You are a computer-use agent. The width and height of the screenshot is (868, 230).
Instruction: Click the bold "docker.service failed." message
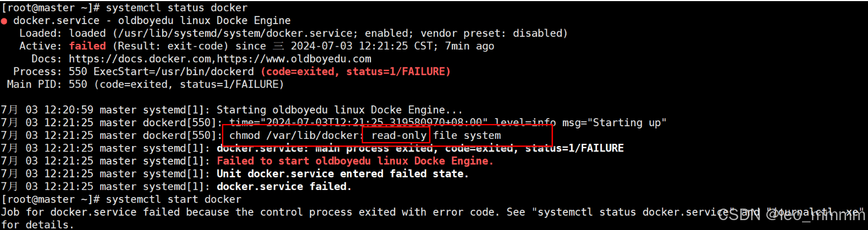(284, 187)
